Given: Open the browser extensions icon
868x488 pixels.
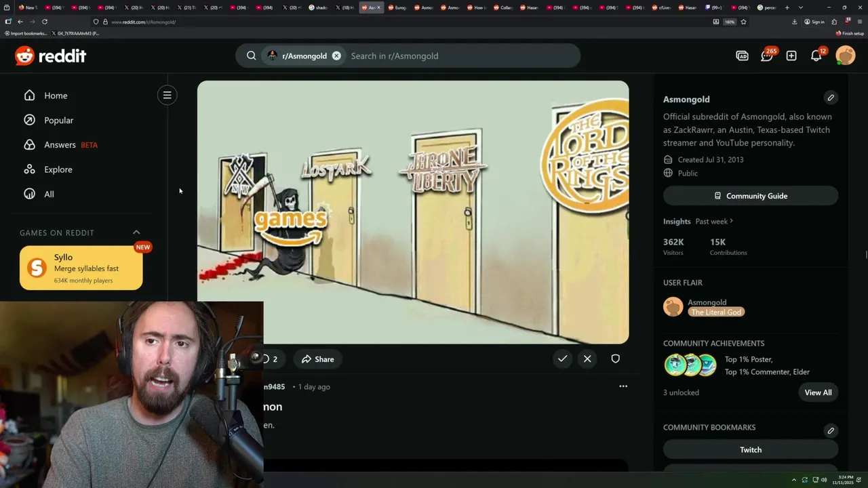Looking at the screenshot, I should [x=834, y=22].
